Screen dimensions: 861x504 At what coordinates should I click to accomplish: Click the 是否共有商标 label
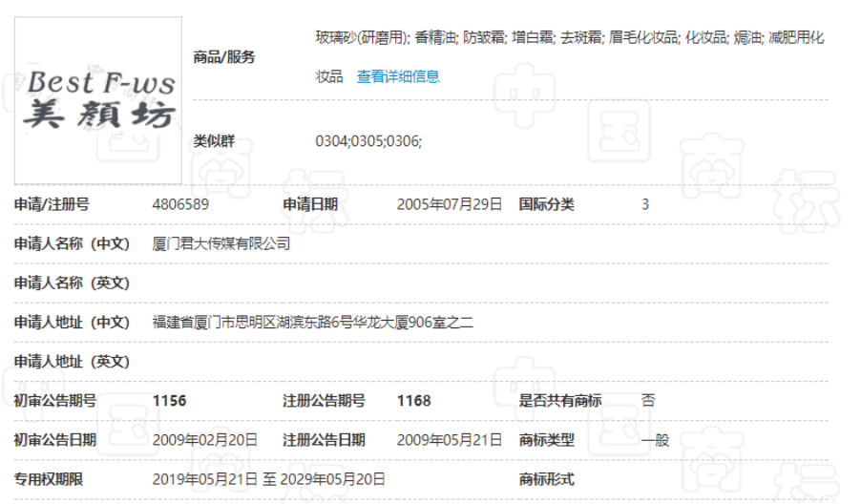coord(559,401)
